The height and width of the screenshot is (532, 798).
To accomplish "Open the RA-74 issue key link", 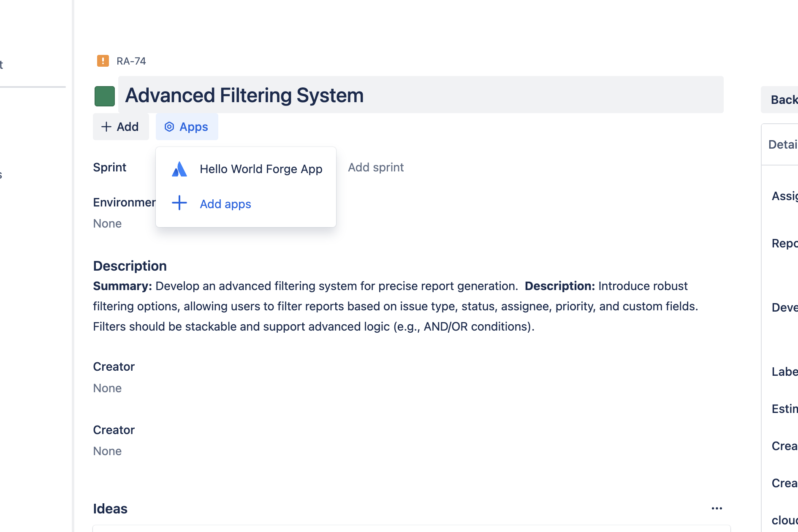I will click(x=131, y=61).
